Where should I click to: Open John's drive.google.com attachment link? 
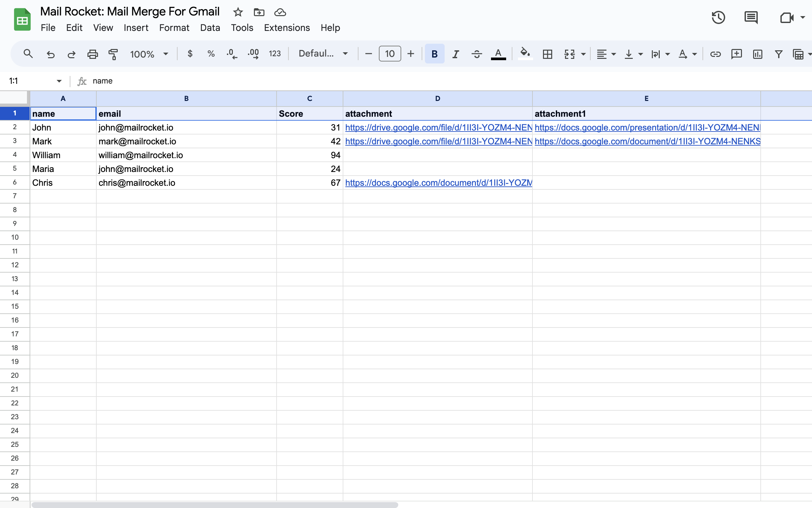438,128
